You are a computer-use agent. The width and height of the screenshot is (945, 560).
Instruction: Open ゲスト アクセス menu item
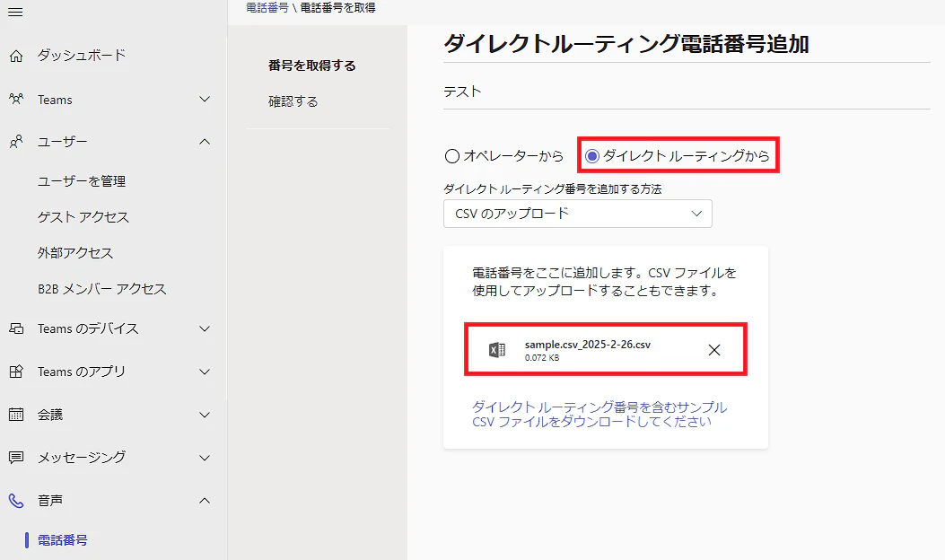[x=83, y=217]
